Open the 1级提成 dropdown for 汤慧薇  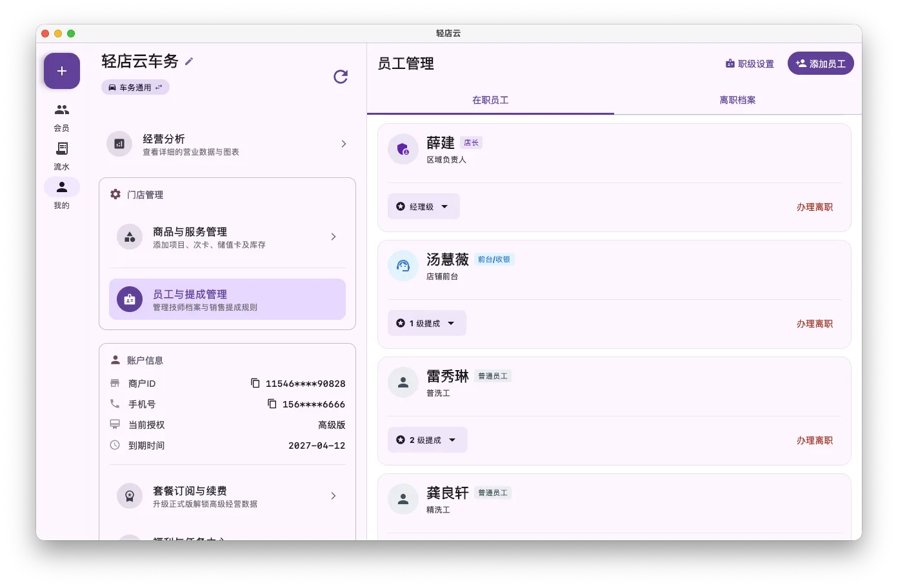tap(426, 323)
